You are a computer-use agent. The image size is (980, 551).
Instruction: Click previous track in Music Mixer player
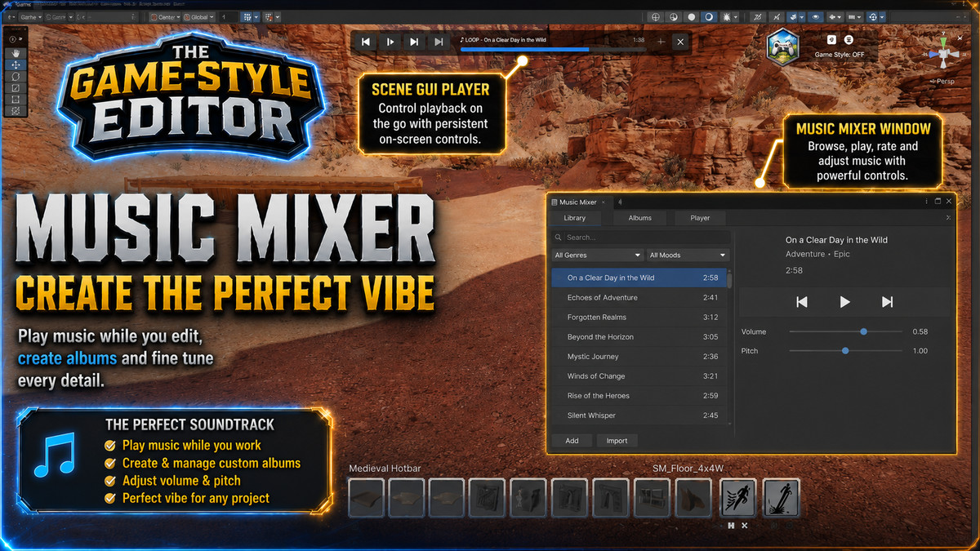pyautogui.click(x=802, y=302)
